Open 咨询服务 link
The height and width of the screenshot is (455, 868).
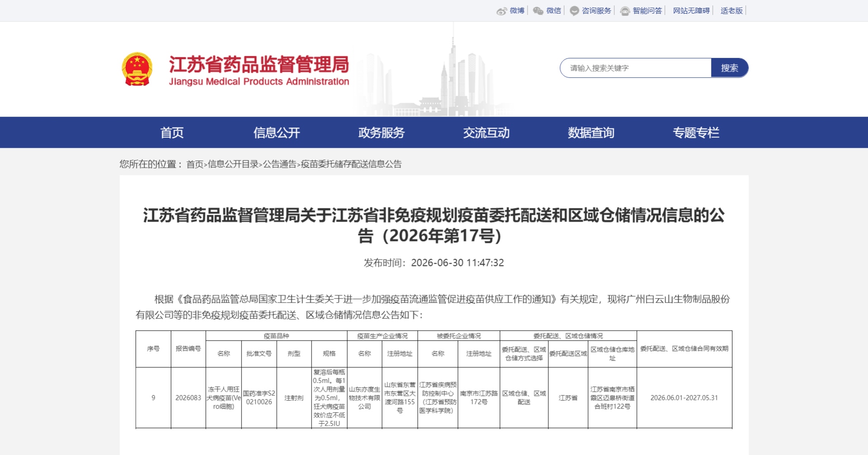pos(596,10)
